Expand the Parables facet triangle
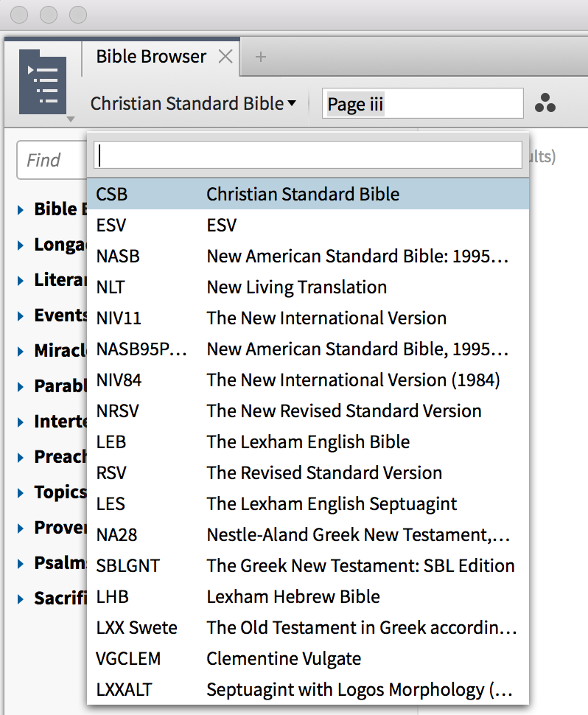The image size is (588, 715). click(x=21, y=387)
